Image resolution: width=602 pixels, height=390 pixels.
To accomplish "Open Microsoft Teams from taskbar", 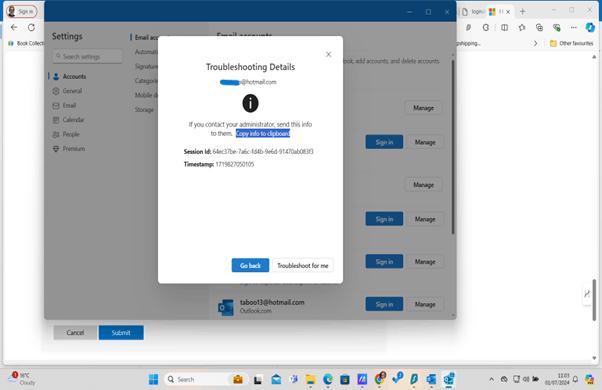I will 293,379.
